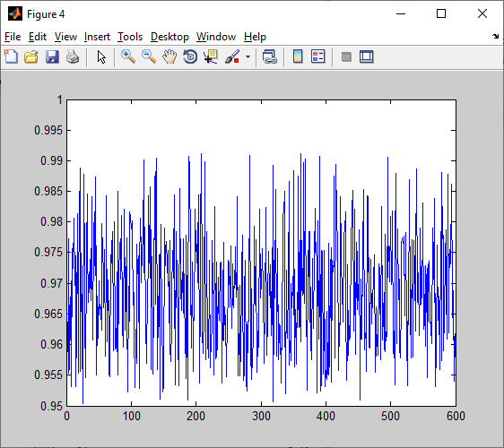The width and height of the screenshot is (504, 448).
Task: Turn on the Data Cursor tool
Action: (x=211, y=56)
